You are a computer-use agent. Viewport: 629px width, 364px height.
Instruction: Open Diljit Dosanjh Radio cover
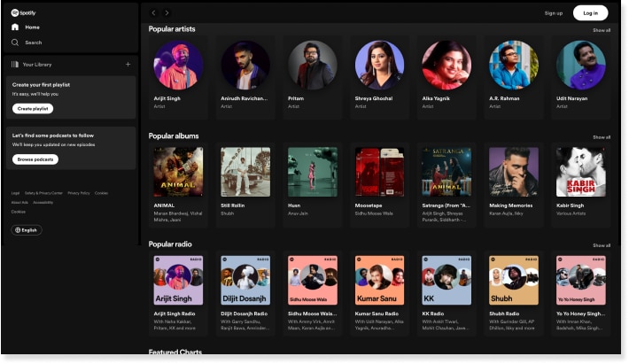coord(245,280)
